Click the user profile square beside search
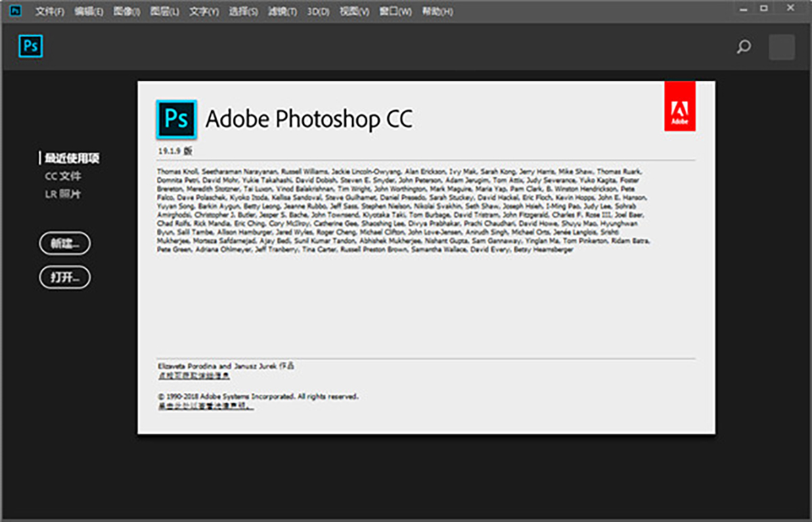This screenshot has height=522, width=812. (x=782, y=47)
